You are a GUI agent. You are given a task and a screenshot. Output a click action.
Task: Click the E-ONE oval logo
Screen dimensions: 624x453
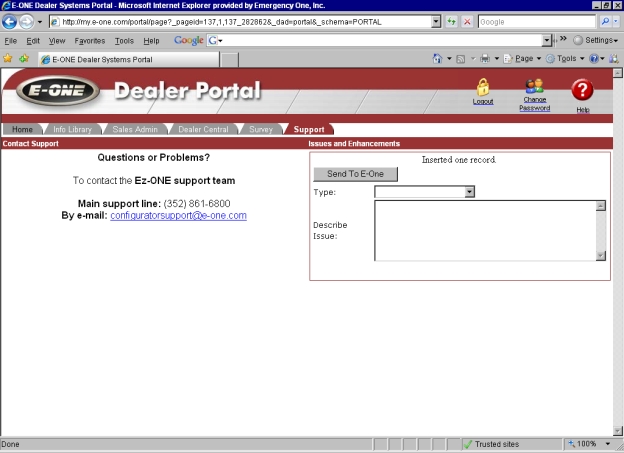pos(57,90)
